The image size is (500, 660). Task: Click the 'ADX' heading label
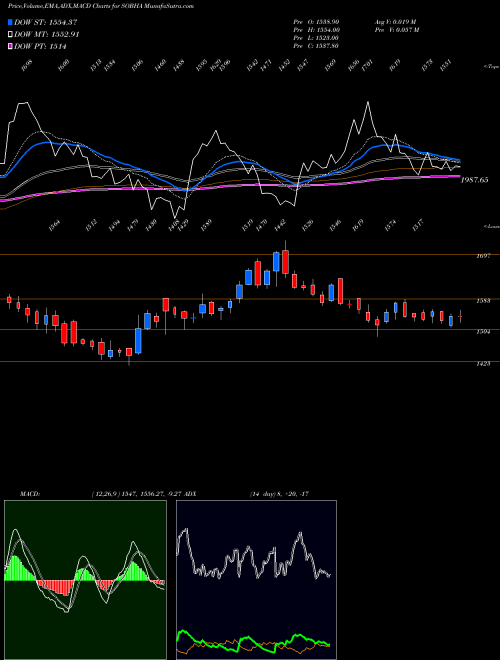(191, 494)
